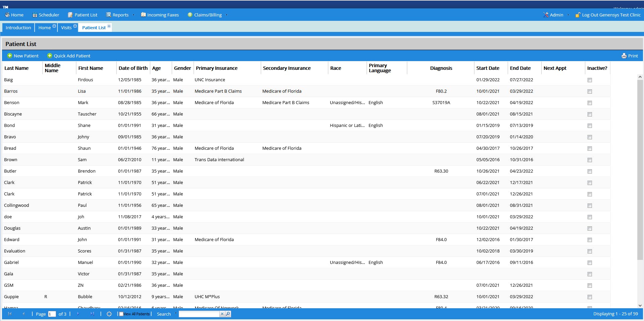The height and width of the screenshot is (321, 644).
Task: Click the page number input field
Action: [52, 314]
